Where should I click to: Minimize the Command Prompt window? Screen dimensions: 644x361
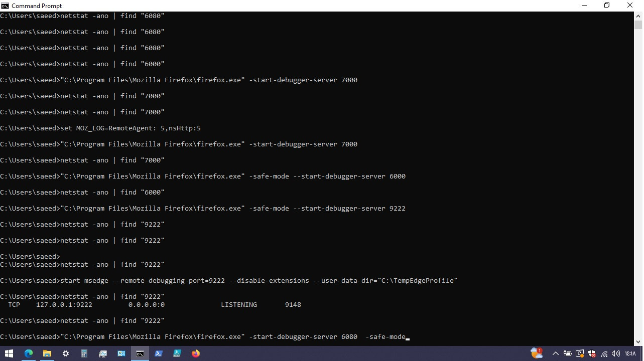pos(584,6)
